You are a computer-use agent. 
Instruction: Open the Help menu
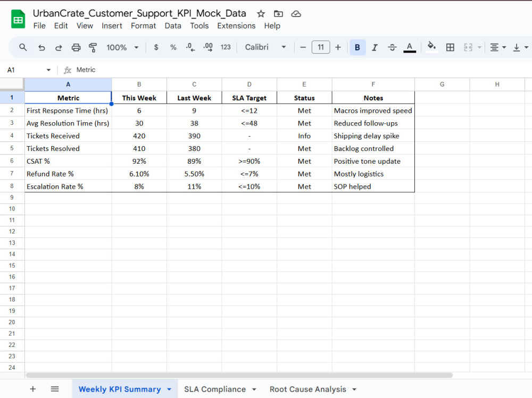pyautogui.click(x=272, y=26)
